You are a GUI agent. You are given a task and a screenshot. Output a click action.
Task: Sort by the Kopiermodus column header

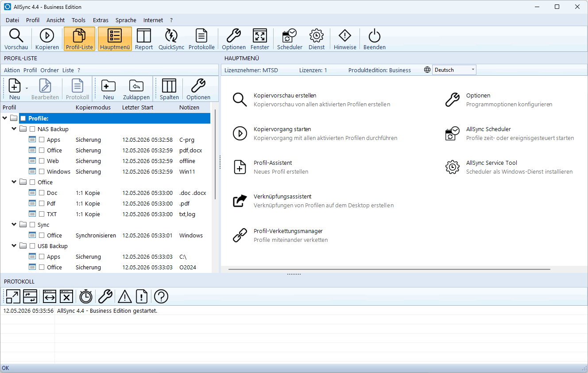click(x=93, y=107)
